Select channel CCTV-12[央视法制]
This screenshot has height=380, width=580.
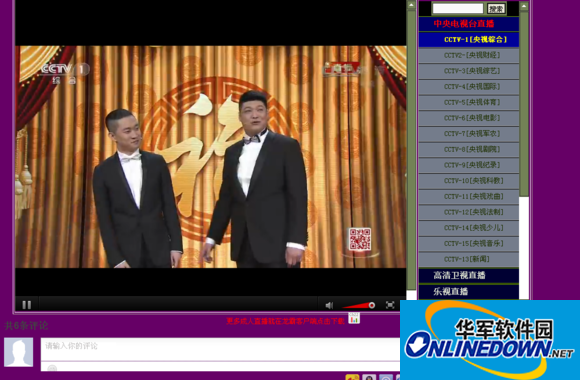(469, 212)
